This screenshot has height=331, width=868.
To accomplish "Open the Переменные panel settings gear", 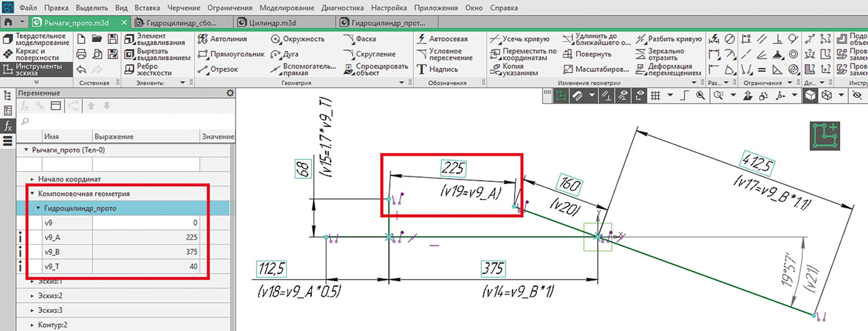I will pyautogui.click(x=230, y=93).
